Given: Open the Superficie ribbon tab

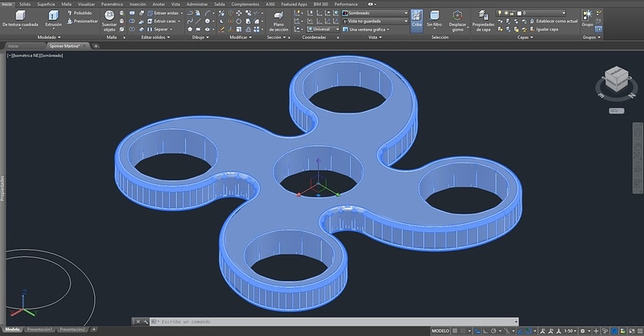Looking at the screenshot, I should click(46, 4).
